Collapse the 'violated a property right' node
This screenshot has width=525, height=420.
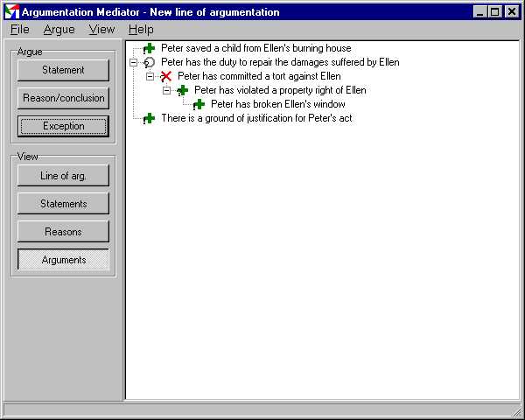pos(166,91)
